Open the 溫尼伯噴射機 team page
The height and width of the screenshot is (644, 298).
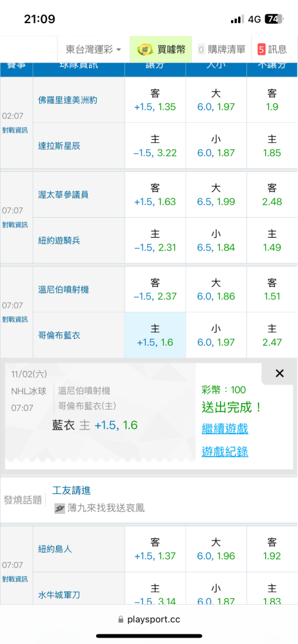63,289
